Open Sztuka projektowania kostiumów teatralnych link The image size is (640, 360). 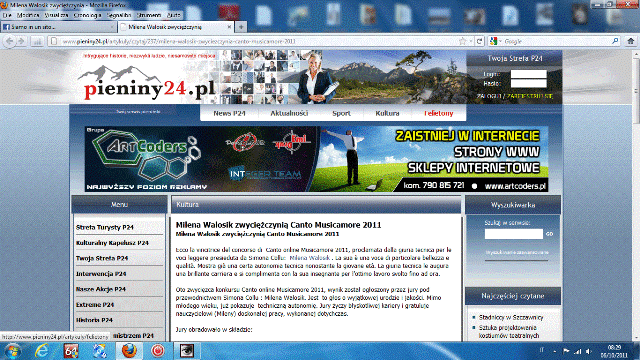click(x=509, y=331)
